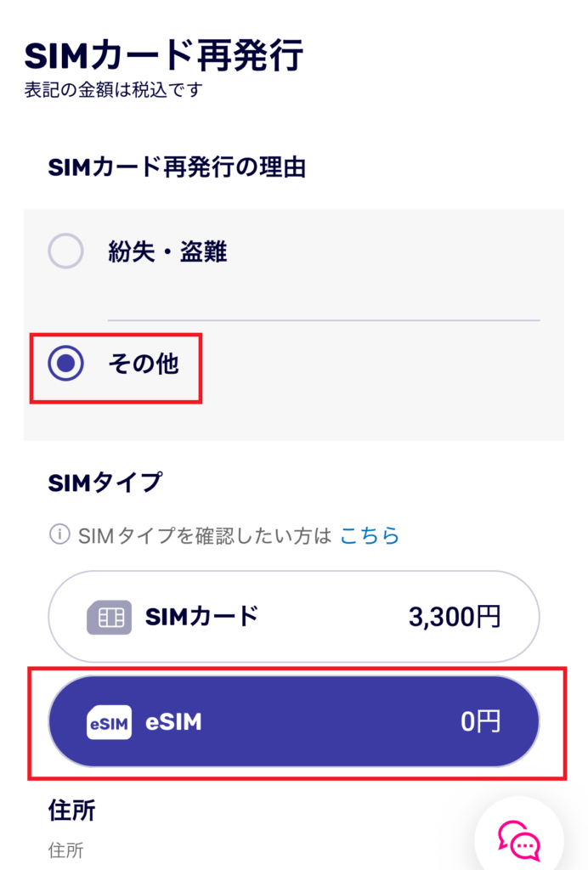588x870 pixels.
Task: Choose the eSIM option button
Action: [293, 722]
